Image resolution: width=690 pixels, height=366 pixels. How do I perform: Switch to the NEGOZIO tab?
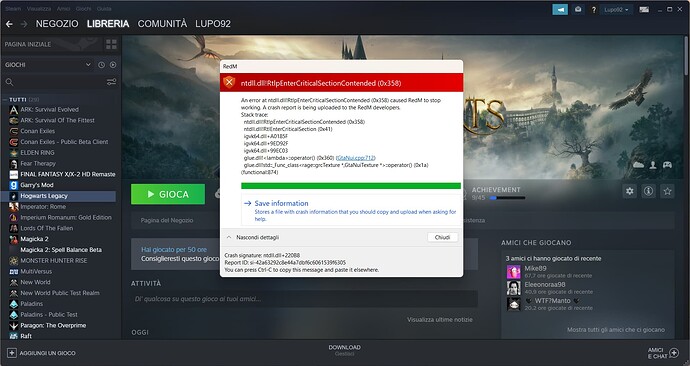pyautogui.click(x=57, y=24)
